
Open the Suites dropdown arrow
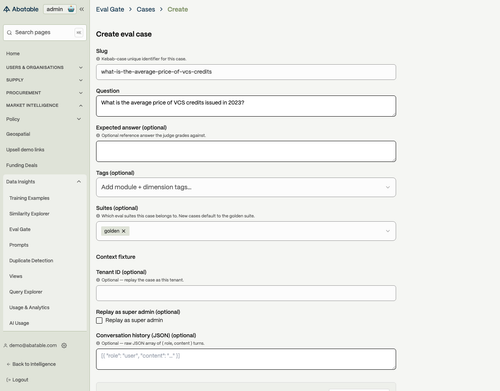(388, 231)
